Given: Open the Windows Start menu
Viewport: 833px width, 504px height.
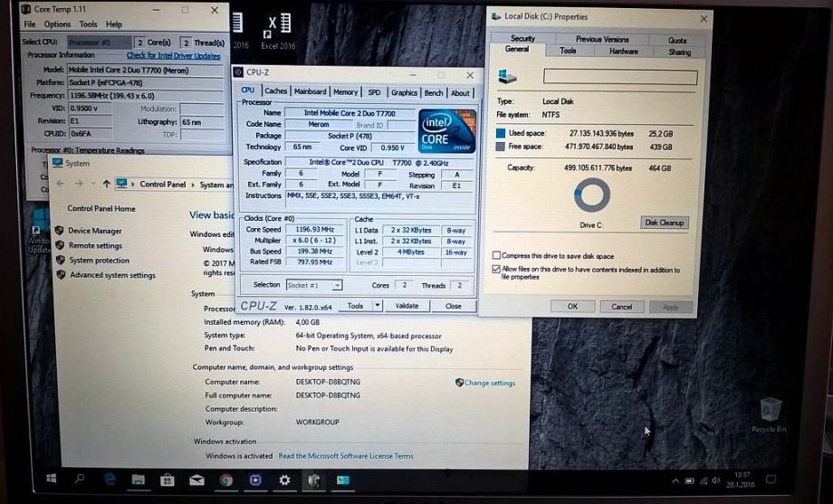Looking at the screenshot, I should tap(52, 479).
